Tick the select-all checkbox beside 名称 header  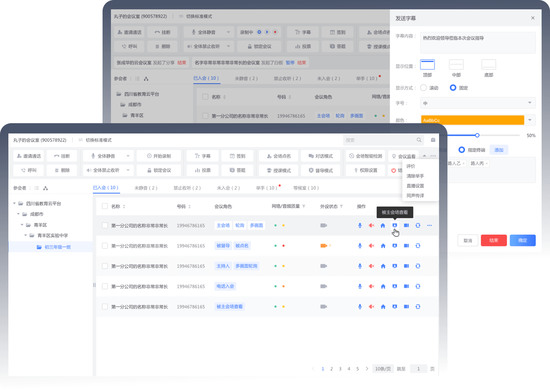(x=105, y=206)
